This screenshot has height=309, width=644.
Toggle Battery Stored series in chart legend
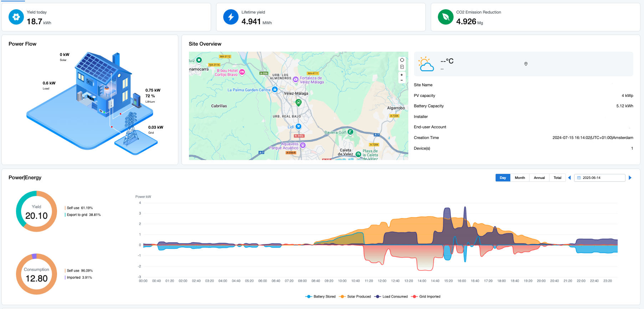tap(321, 297)
